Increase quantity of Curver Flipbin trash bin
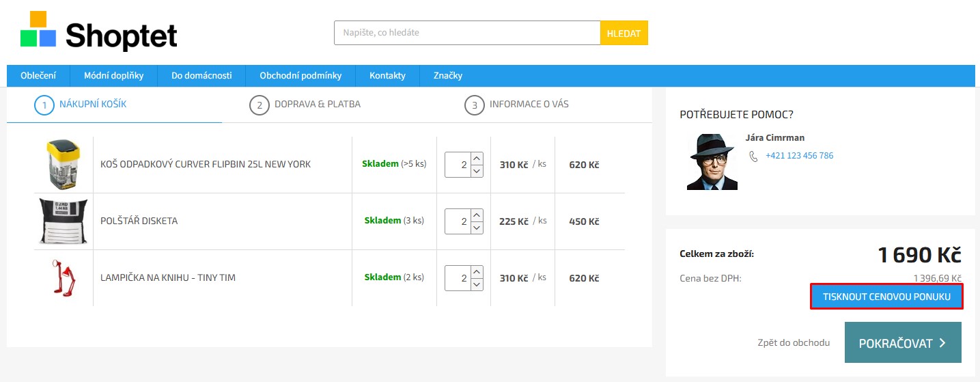Viewport: 980px width, 382px height. pyautogui.click(x=477, y=159)
